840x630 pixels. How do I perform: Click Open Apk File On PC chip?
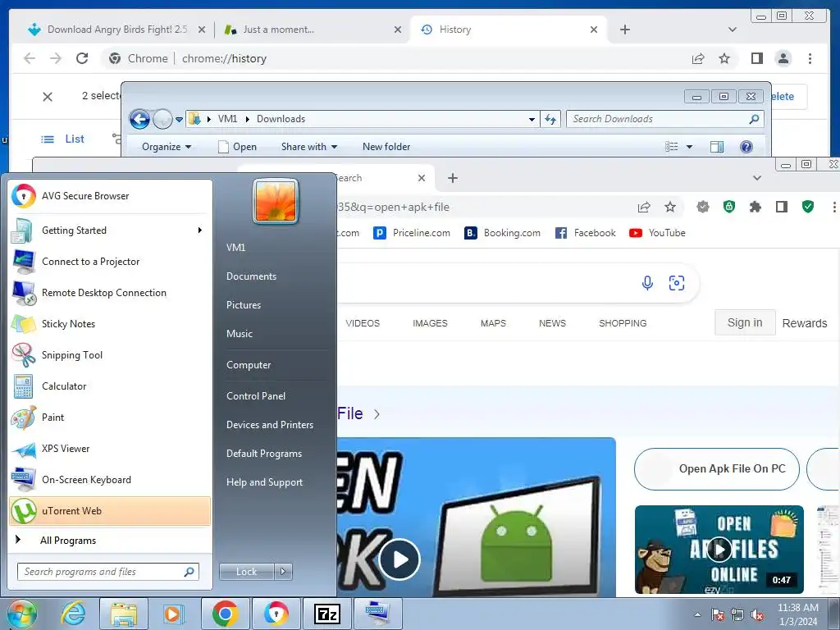pos(717,469)
